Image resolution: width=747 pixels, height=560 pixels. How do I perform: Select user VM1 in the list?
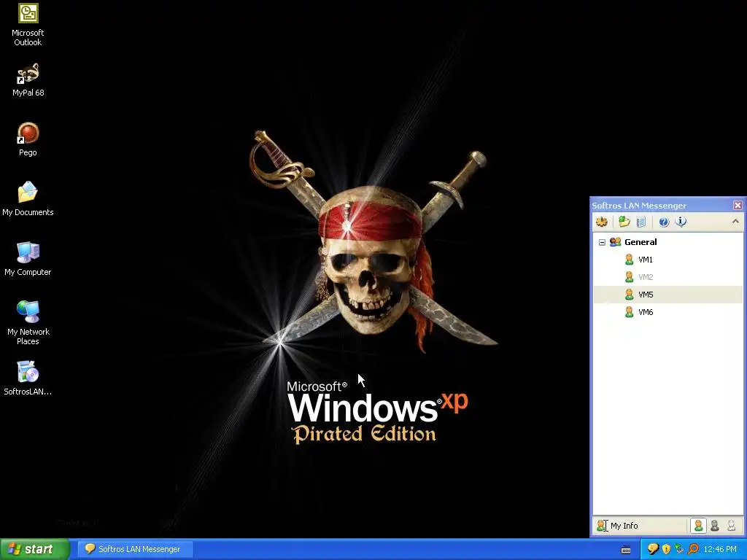(668, 260)
